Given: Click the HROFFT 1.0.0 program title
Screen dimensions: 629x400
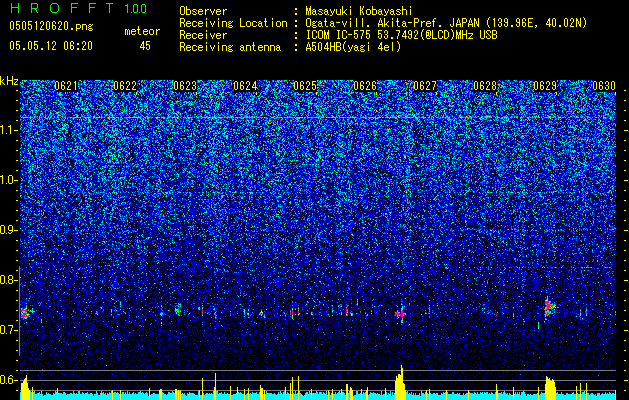Looking at the screenshot, I should click(x=79, y=8).
